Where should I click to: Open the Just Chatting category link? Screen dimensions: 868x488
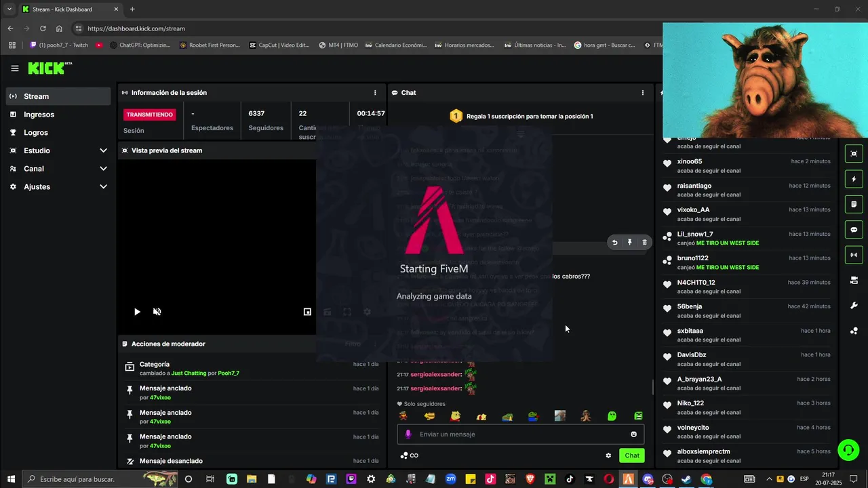[x=189, y=373]
